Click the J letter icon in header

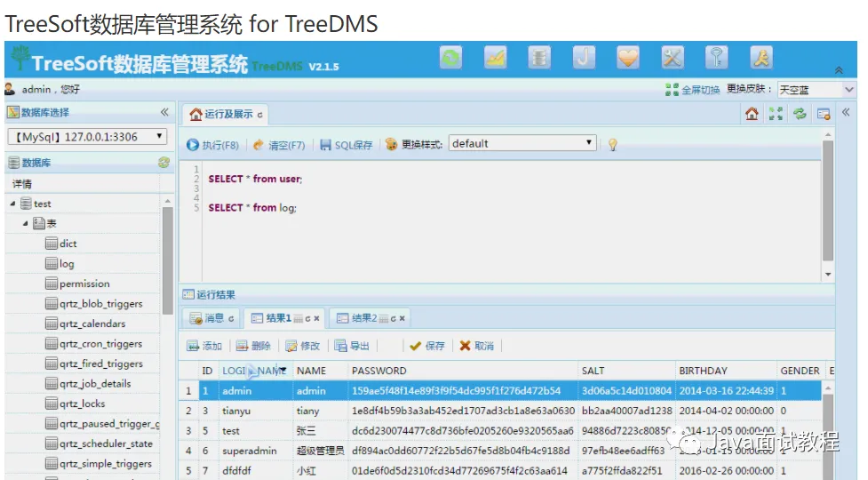pos(584,58)
